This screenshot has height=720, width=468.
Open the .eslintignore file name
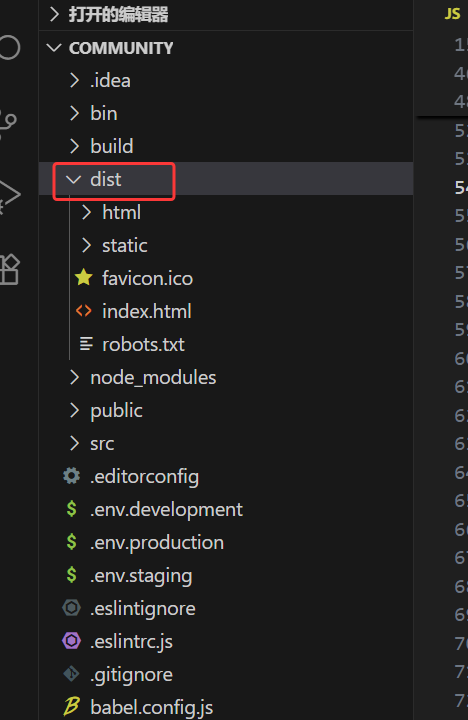143,609
